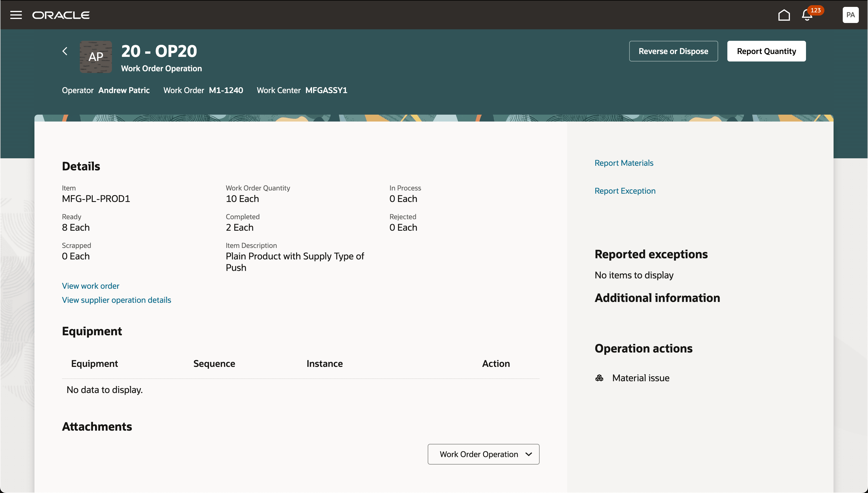This screenshot has width=868, height=493.
Task: Open the PA user profile avatar
Action: 850,15
